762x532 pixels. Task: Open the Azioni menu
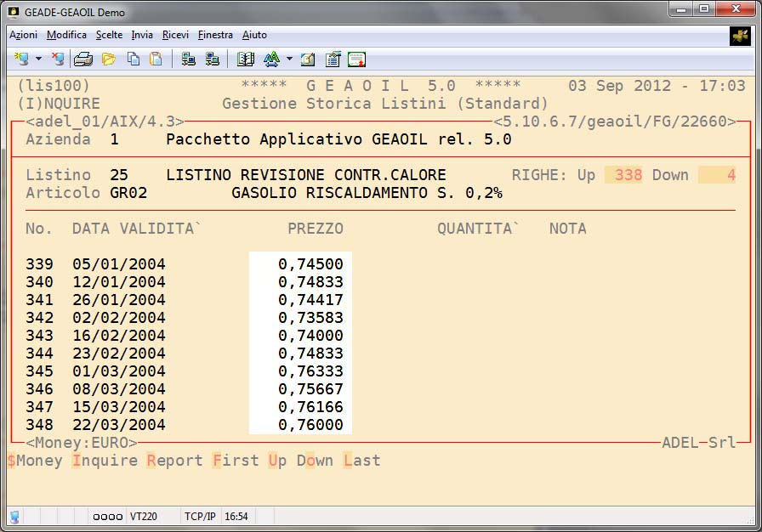23,35
